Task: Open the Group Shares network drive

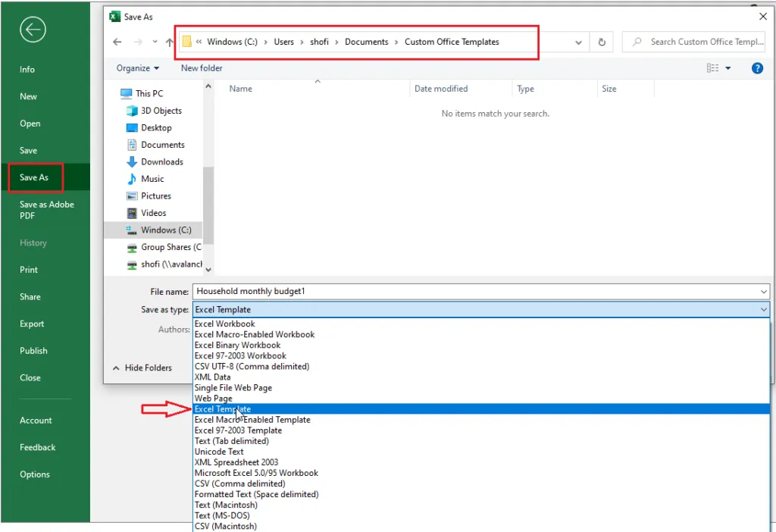Action: coord(164,247)
